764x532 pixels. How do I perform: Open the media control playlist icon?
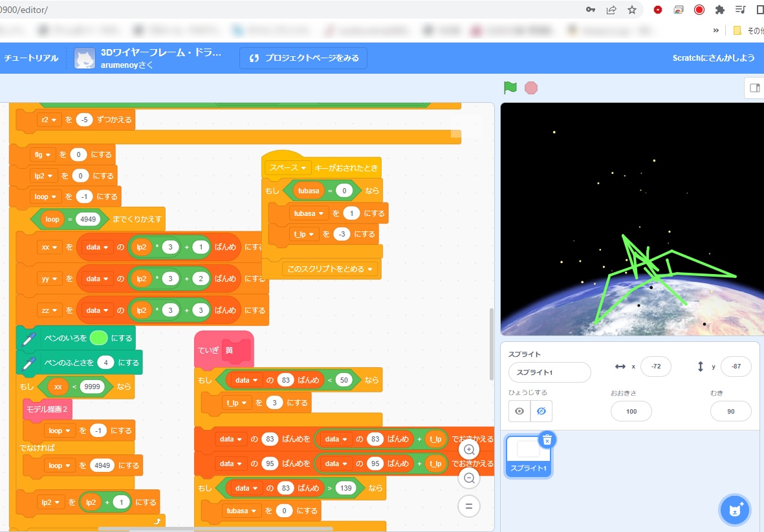(740, 10)
